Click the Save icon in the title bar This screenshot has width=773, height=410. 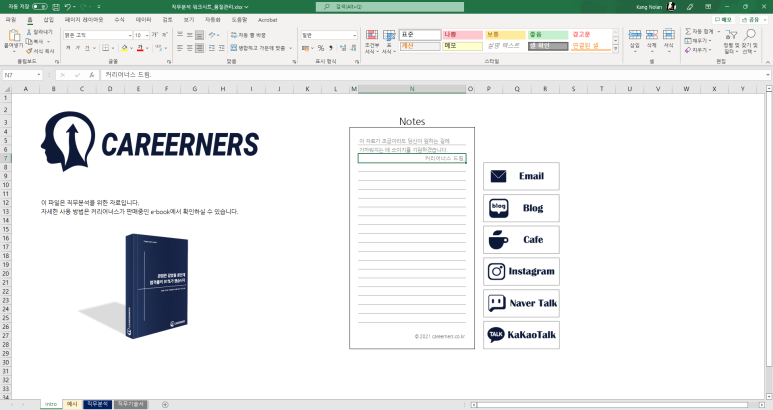pyautogui.click(x=56, y=7)
